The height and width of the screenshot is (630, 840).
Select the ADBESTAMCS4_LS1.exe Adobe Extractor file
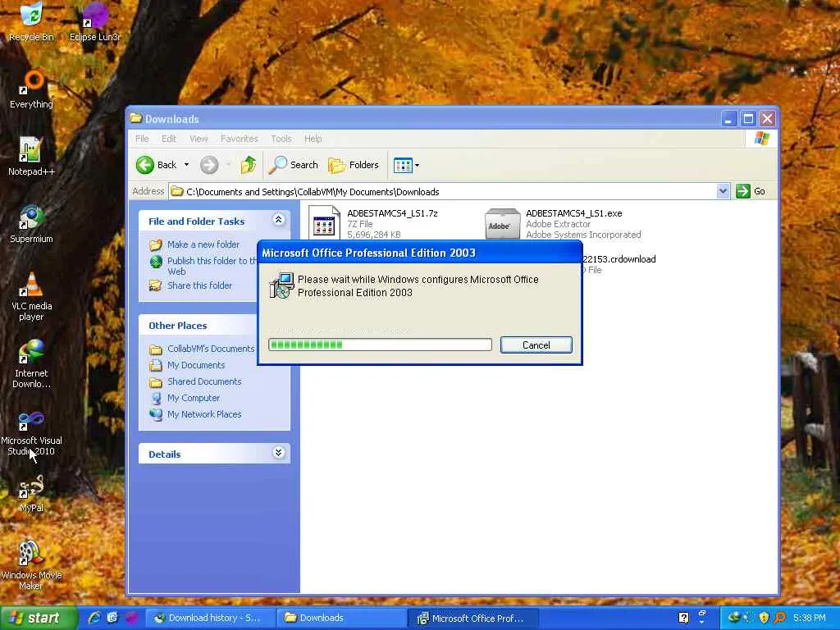pos(563,223)
